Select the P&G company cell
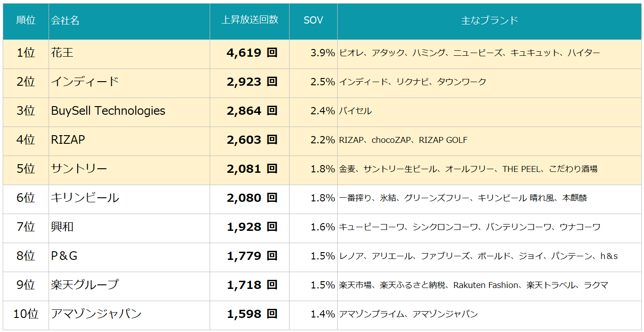644x332 pixels. click(x=129, y=256)
